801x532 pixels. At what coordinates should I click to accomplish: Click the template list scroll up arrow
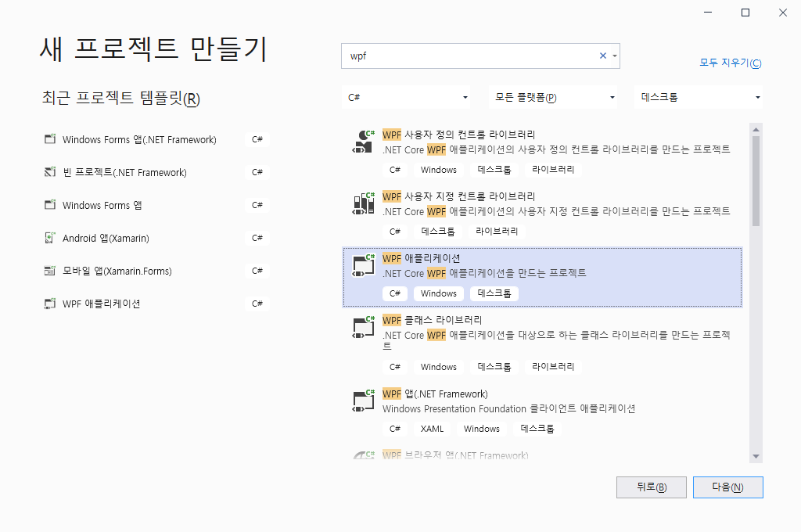pyautogui.click(x=756, y=129)
